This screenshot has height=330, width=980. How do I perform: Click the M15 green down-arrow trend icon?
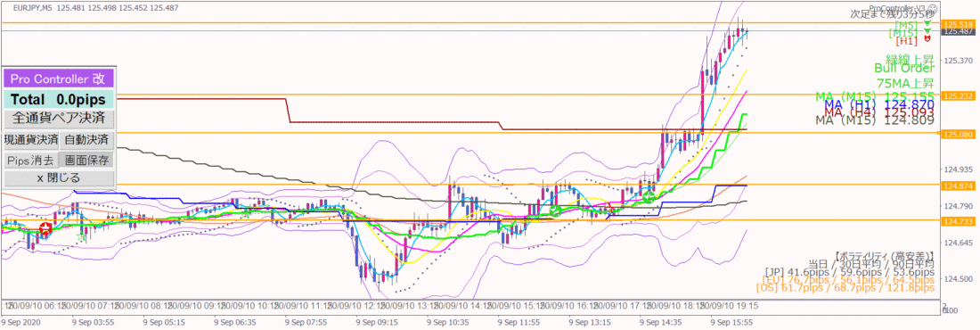pos(927,30)
